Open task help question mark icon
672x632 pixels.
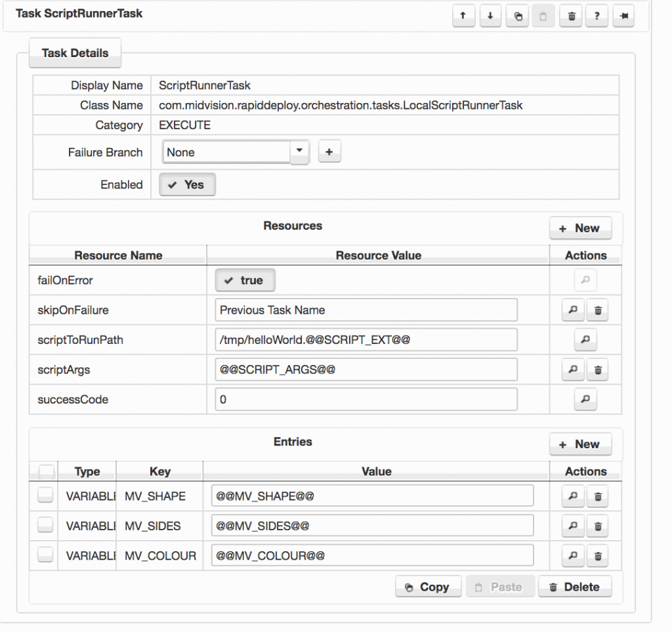pyautogui.click(x=597, y=17)
